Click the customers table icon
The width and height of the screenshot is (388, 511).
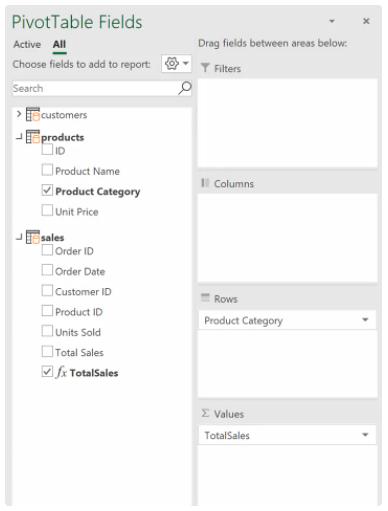33,114
